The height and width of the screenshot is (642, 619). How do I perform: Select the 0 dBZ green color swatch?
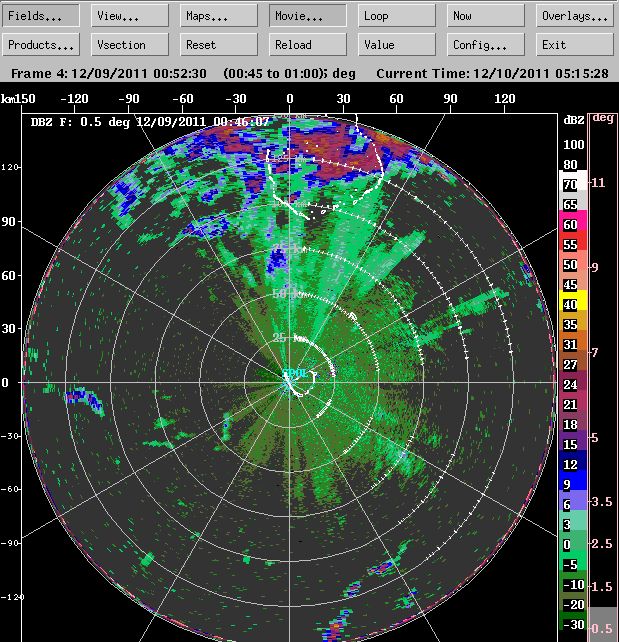click(573, 540)
